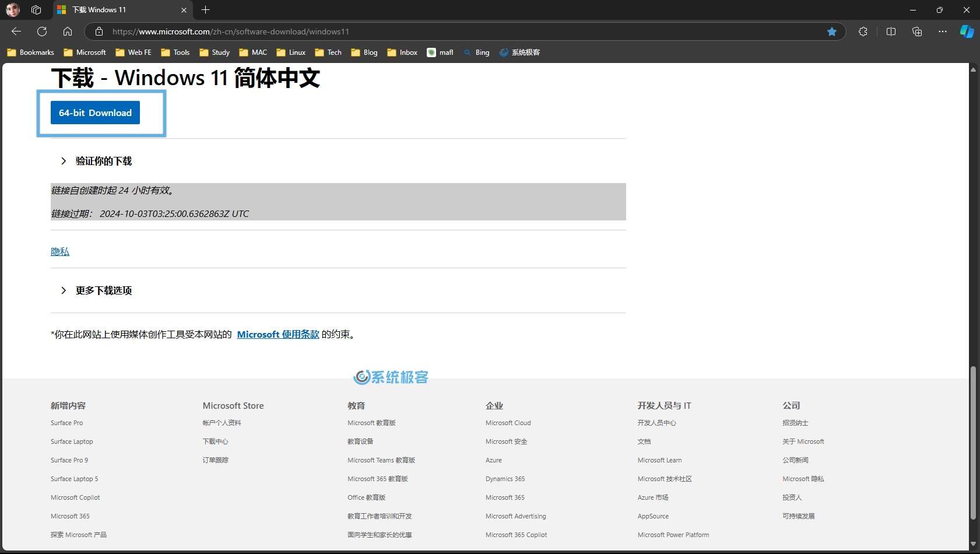Open the 隐私 link
Screen dimensions: 980x554
tap(60, 251)
